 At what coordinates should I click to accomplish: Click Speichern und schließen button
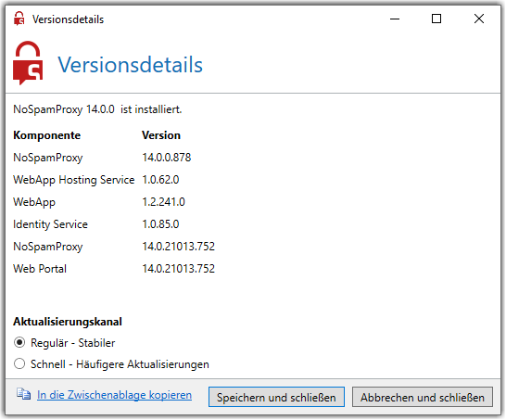276,398
